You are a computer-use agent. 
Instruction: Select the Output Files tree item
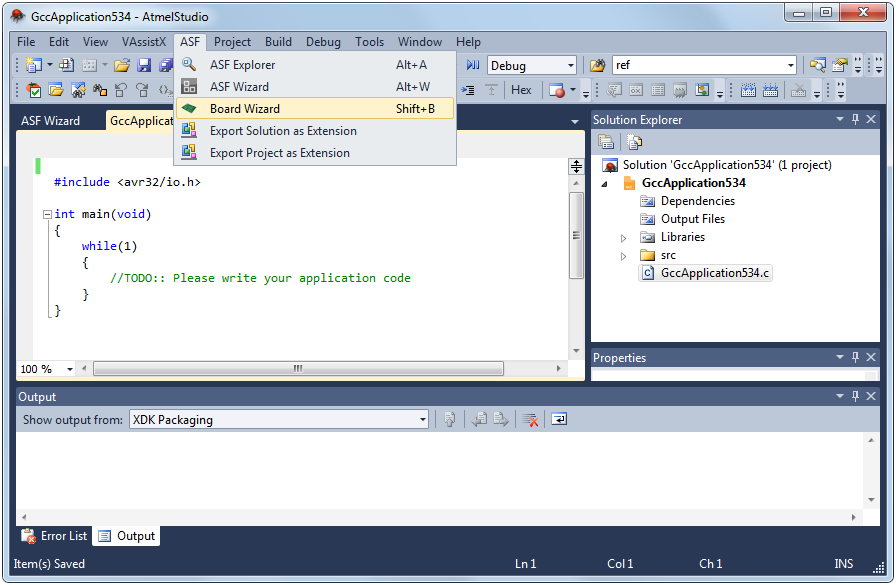point(683,219)
